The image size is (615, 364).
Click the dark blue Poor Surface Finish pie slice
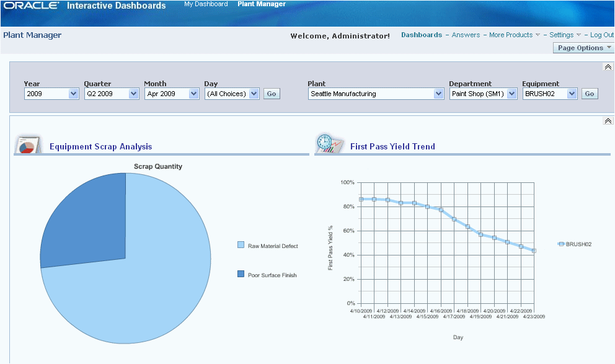[x=91, y=224]
